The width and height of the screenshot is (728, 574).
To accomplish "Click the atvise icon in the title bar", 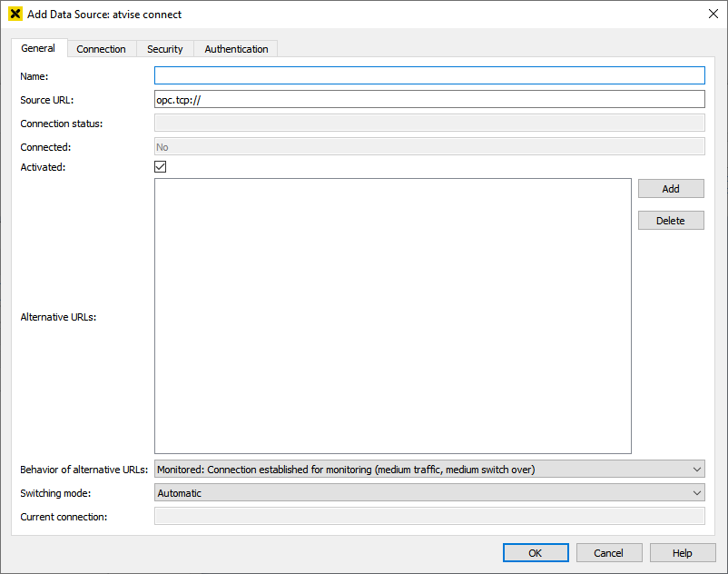I will pyautogui.click(x=15, y=15).
